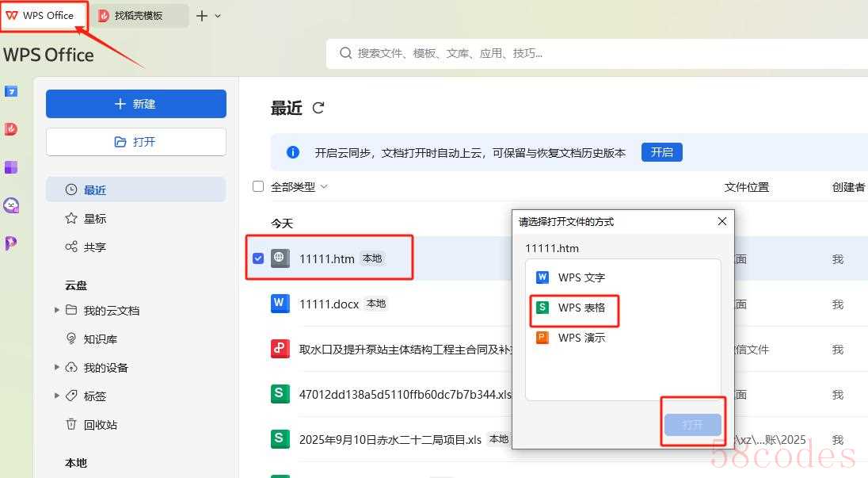This screenshot has height=478, width=868.
Task: Uncheck the 11111.htm checkbox
Action: tap(258, 258)
